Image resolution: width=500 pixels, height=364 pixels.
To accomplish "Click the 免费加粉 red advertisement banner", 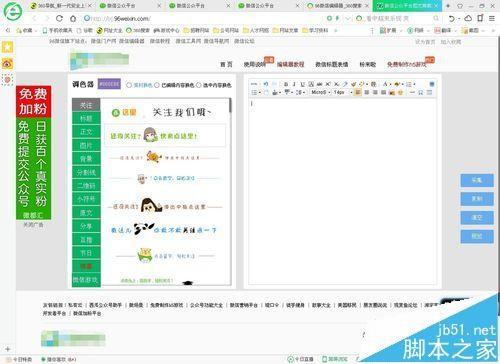I will click(x=33, y=101).
